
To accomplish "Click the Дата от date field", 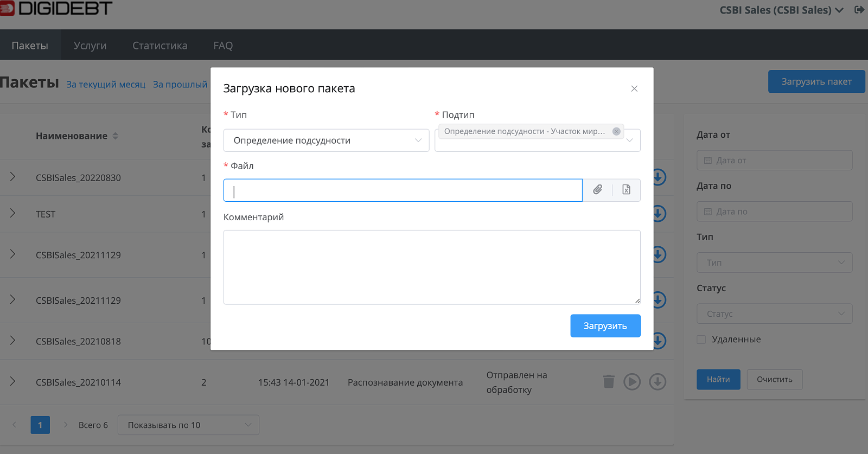I will [x=774, y=160].
